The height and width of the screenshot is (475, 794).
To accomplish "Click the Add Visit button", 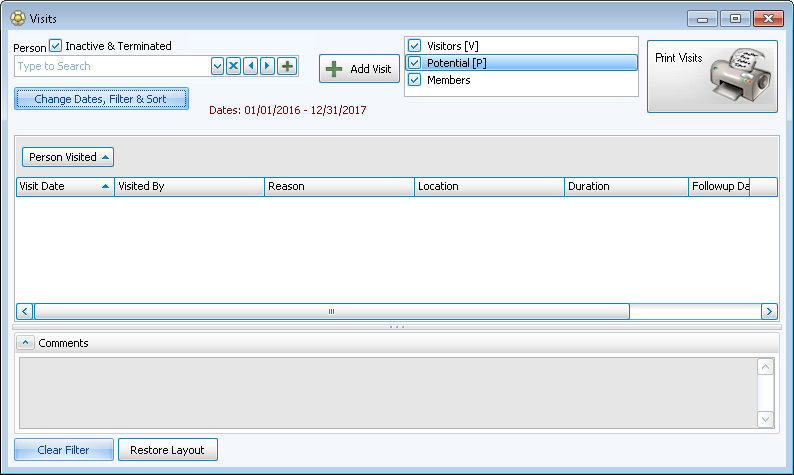I will (359, 69).
